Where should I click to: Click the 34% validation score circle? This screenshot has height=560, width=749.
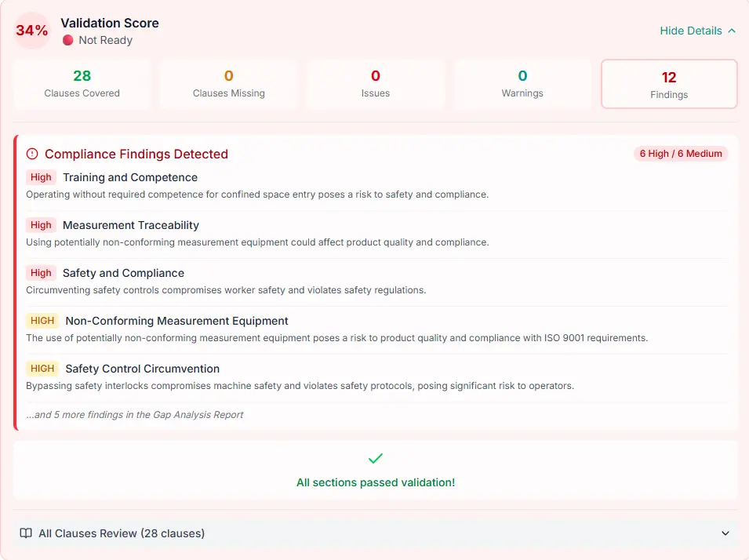click(32, 31)
